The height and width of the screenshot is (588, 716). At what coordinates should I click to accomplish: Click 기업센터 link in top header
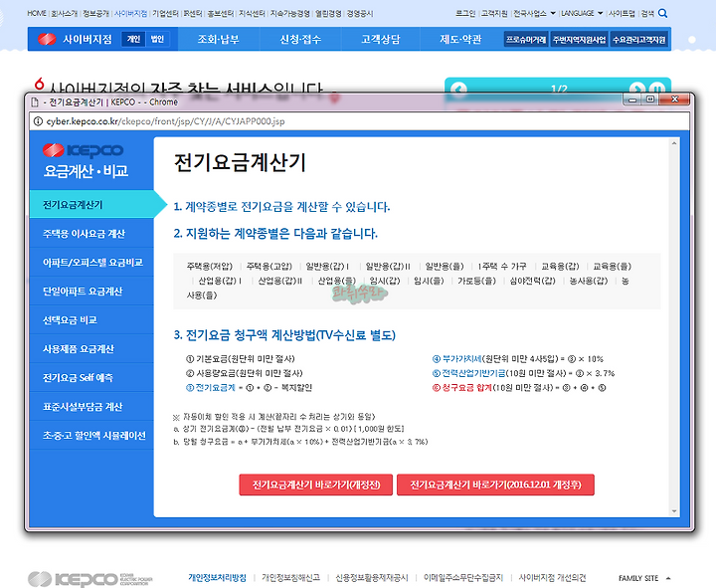point(165,13)
